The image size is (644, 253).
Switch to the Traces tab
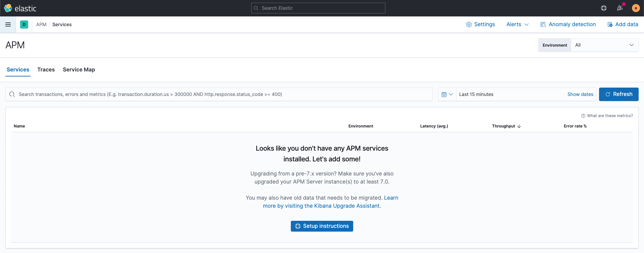[x=46, y=69]
